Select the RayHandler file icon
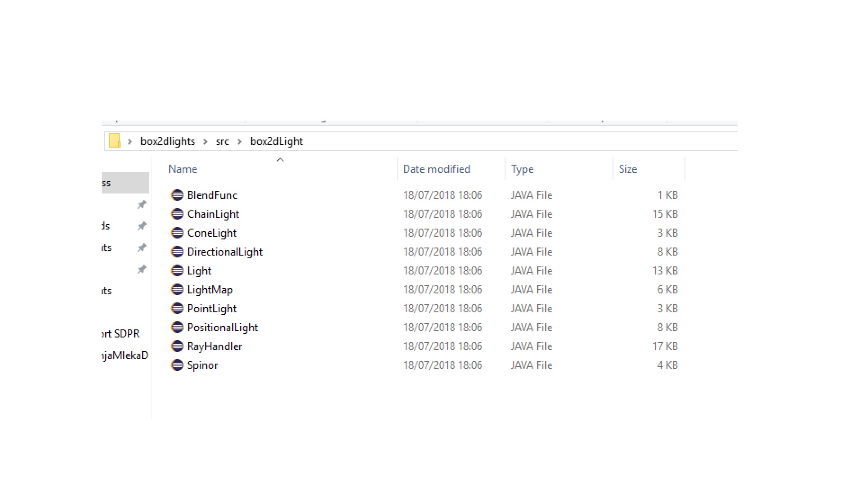The height and width of the screenshot is (486, 868). tap(177, 346)
